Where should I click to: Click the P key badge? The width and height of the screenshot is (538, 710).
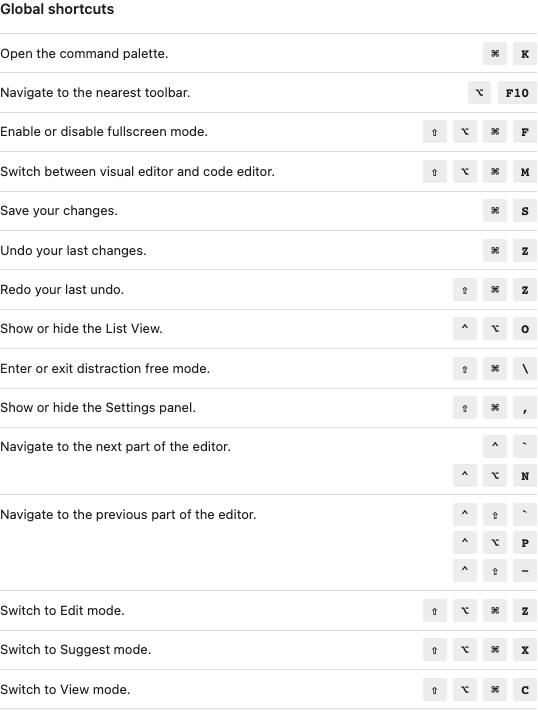pyautogui.click(x=525, y=542)
